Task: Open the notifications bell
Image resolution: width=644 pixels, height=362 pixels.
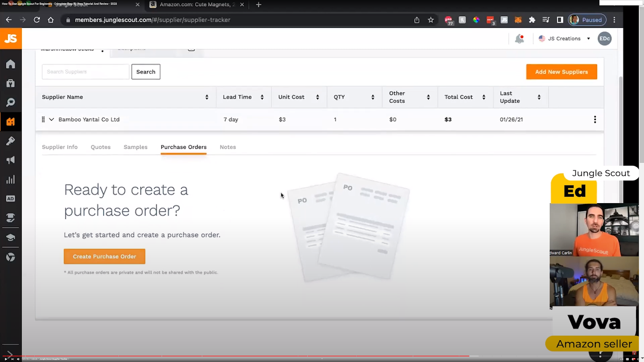Action: point(520,39)
